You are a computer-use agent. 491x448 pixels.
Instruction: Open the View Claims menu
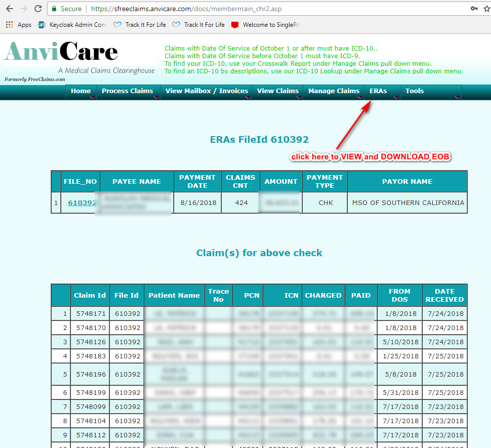click(278, 91)
